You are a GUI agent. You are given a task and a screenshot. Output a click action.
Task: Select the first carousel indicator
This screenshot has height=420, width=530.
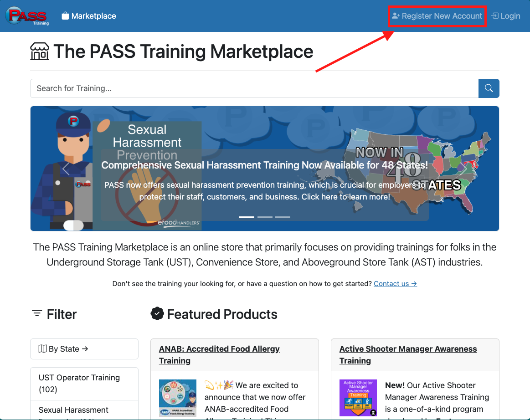pyautogui.click(x=247, y=217)
